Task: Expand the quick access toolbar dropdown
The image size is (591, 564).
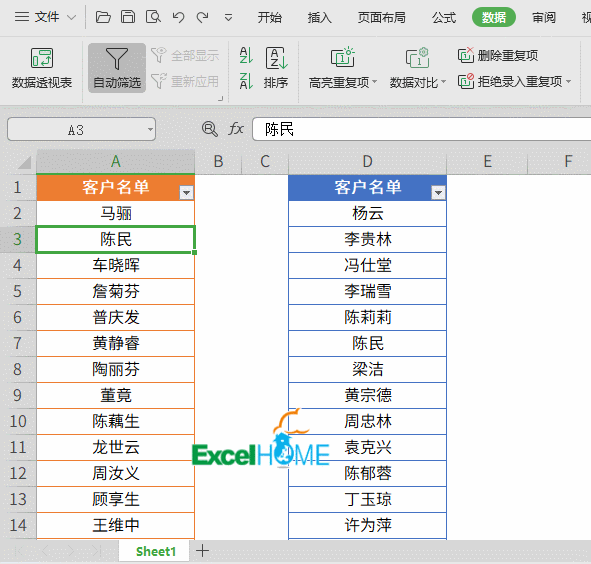Action: point(228,18)
